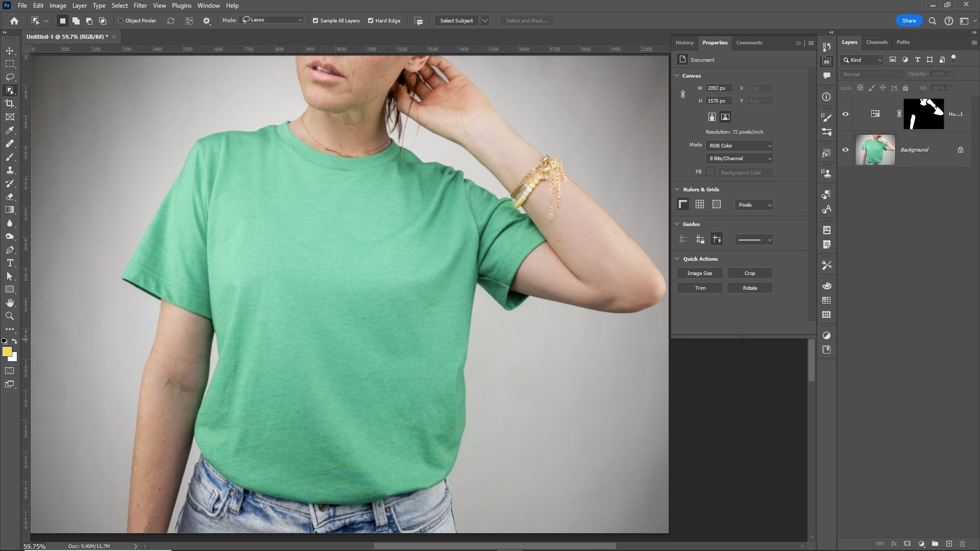Click the Home icon in options bar
The height and width of the screenshot is (551, 980).
pos(14,21)
